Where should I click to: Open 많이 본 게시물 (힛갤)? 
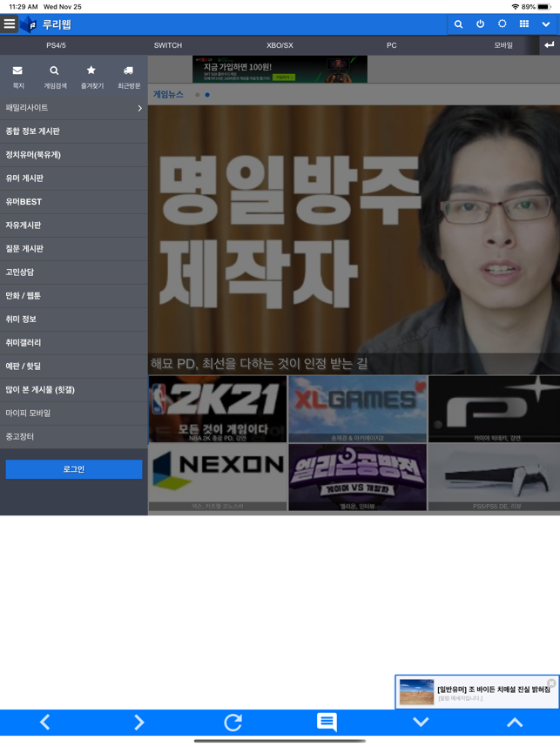tap(74, 390)
